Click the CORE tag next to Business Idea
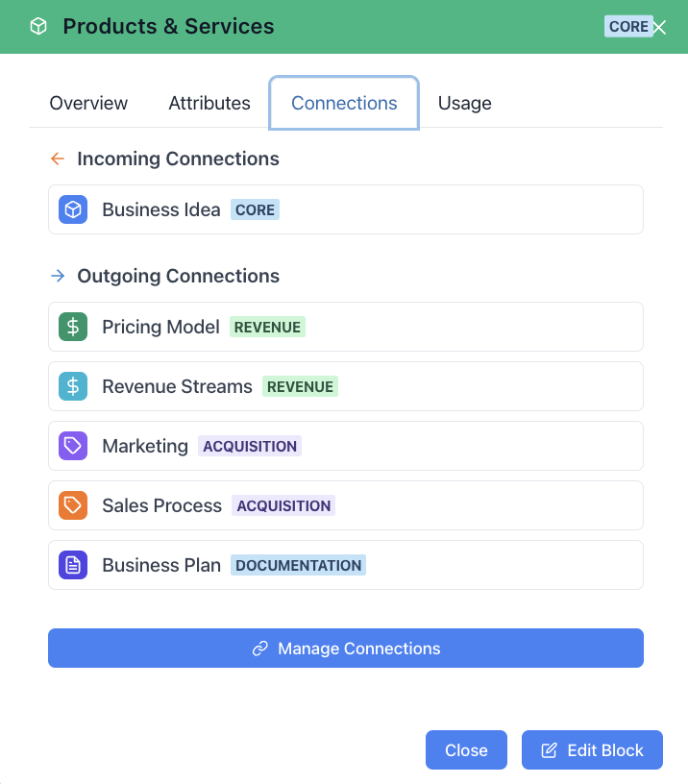This screenshot has width=688, height=784. click(255, 209)
